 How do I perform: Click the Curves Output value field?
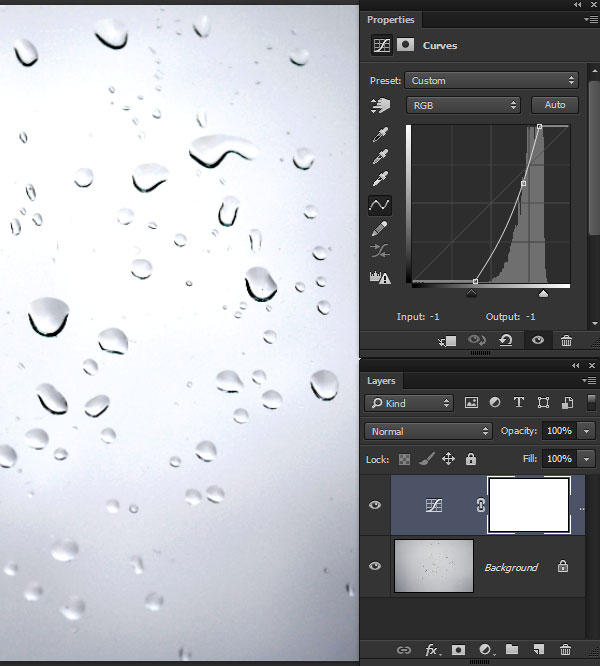pyautogui.click(x=530, y=316)
